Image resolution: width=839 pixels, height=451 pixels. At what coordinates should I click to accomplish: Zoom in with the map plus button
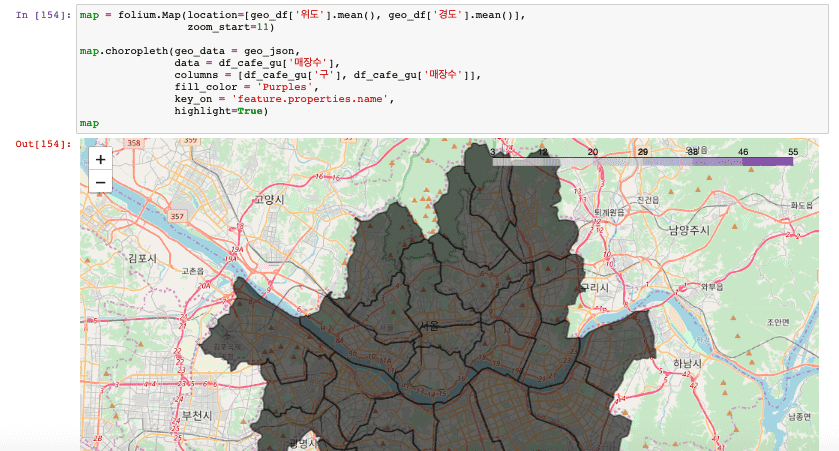[x=100, y=159]
